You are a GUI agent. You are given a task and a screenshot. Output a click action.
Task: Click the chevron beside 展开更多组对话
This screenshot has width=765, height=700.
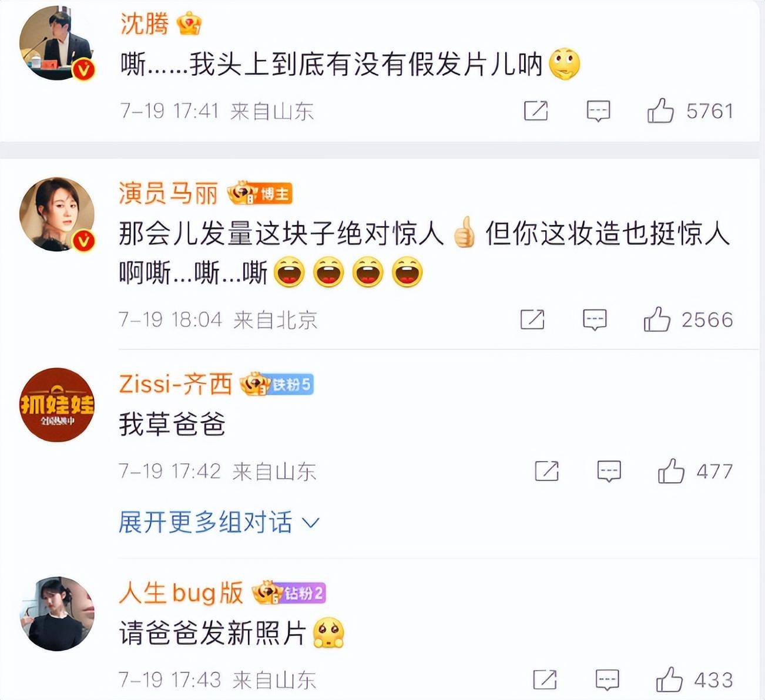[310, 523]
